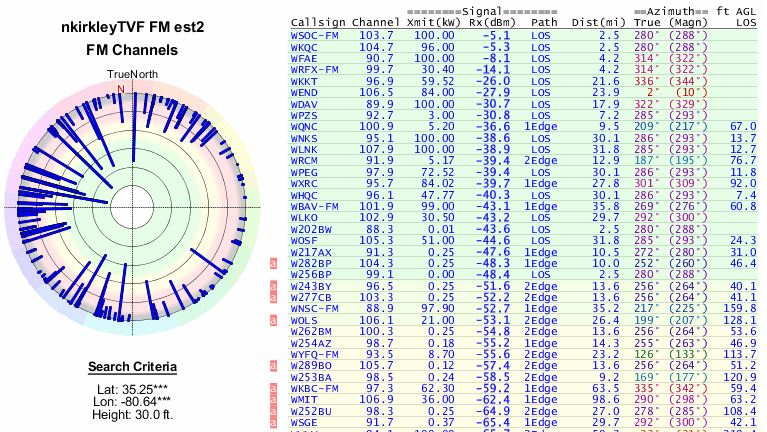Click the red 'a' marker beside W252BU
The image size is (767, 432).
(x=271, y=412)
